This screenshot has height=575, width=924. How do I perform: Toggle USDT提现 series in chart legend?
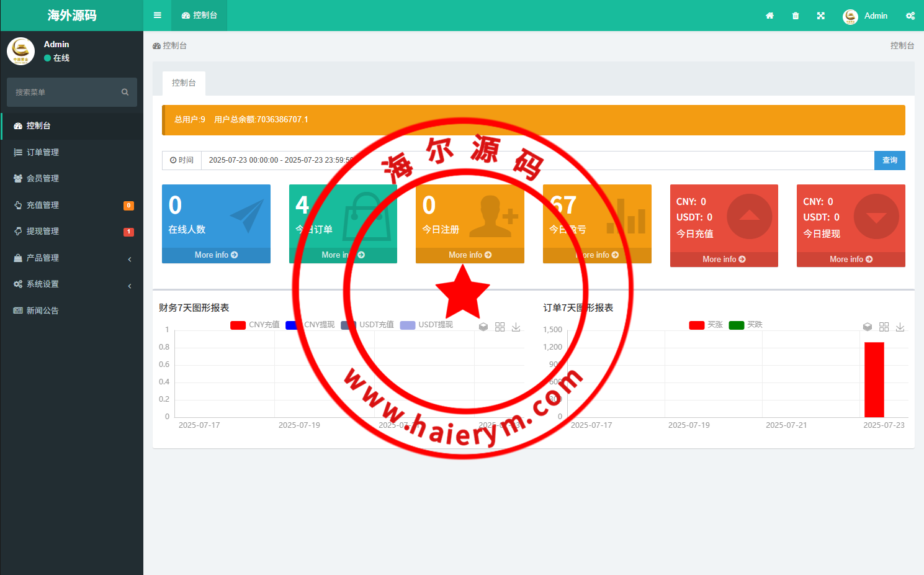426,325
